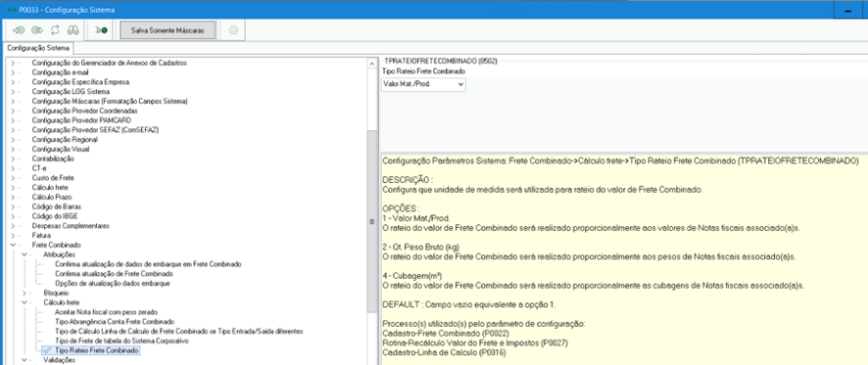Select Opções de atualização dados embarque
This screenshot has height=365, width=868.
(x=112, y=283)
